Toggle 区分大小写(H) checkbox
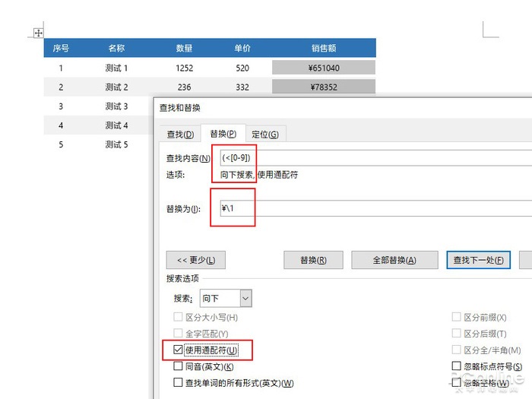The image size is (532, 399). click(x=178, y=317)
